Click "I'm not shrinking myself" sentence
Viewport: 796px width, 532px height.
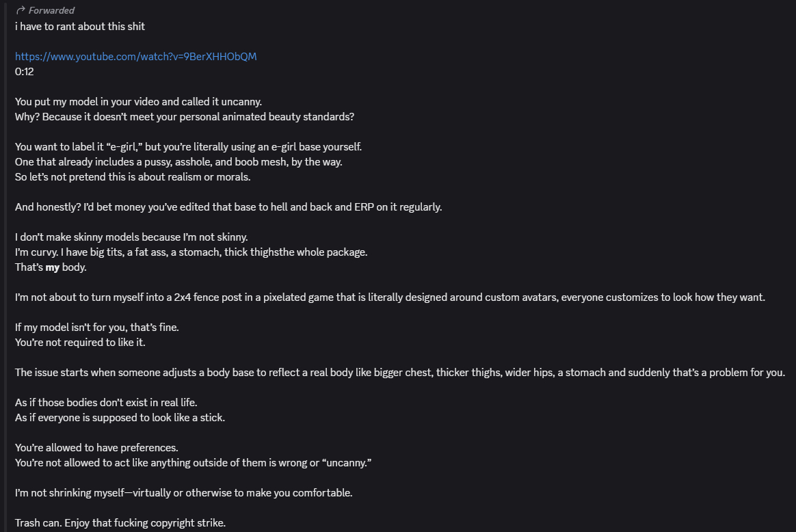(183, 492)
